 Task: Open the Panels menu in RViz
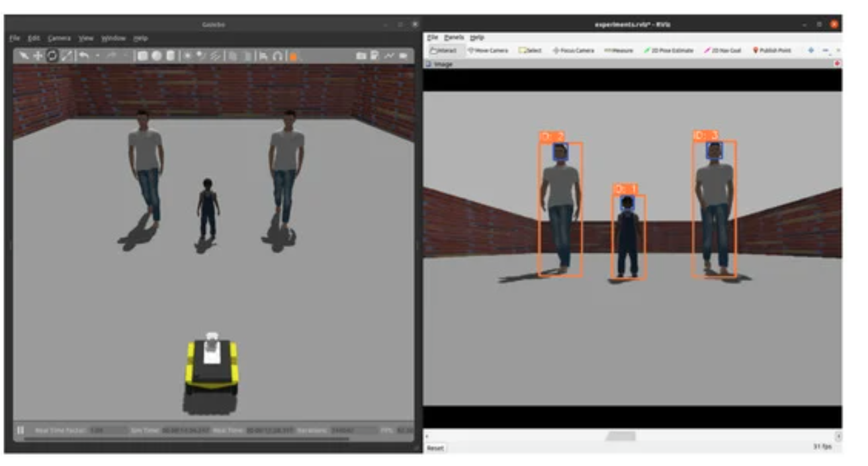pyautogui.click(x=454, y=38)
